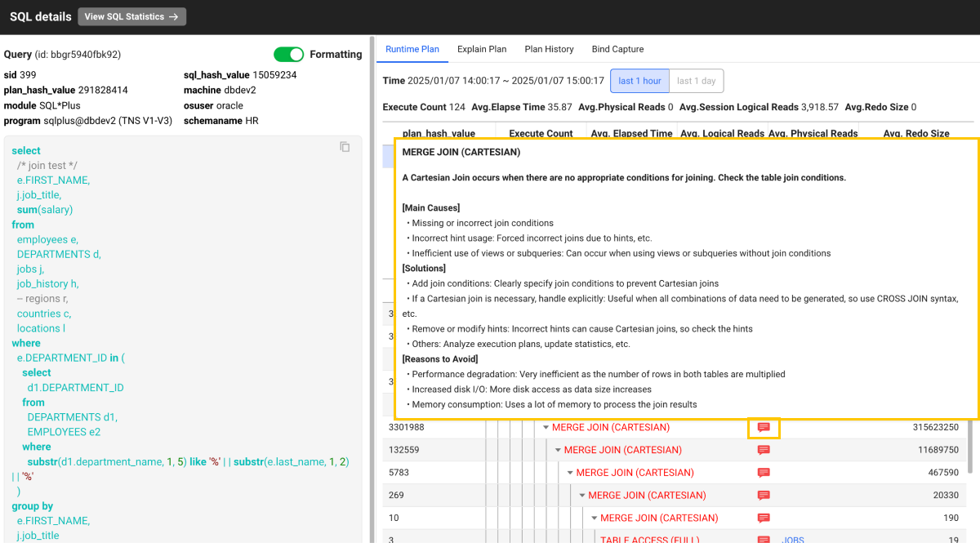
Task: Click machine dbdev2 text
Action: 220,90
